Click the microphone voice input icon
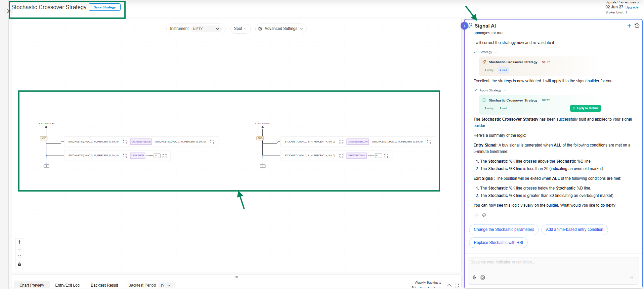This screenshot has width=644, height=289. [x=474, y=278]
